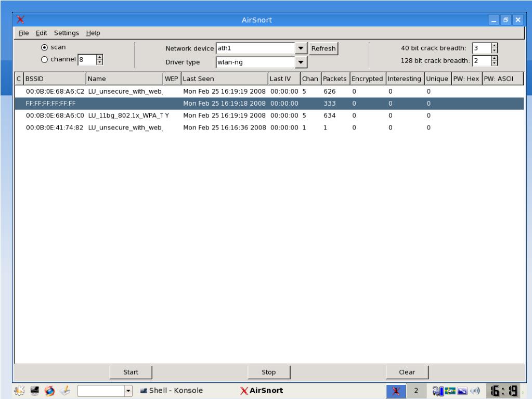Click the packet count 634 cell

[330, 115]
